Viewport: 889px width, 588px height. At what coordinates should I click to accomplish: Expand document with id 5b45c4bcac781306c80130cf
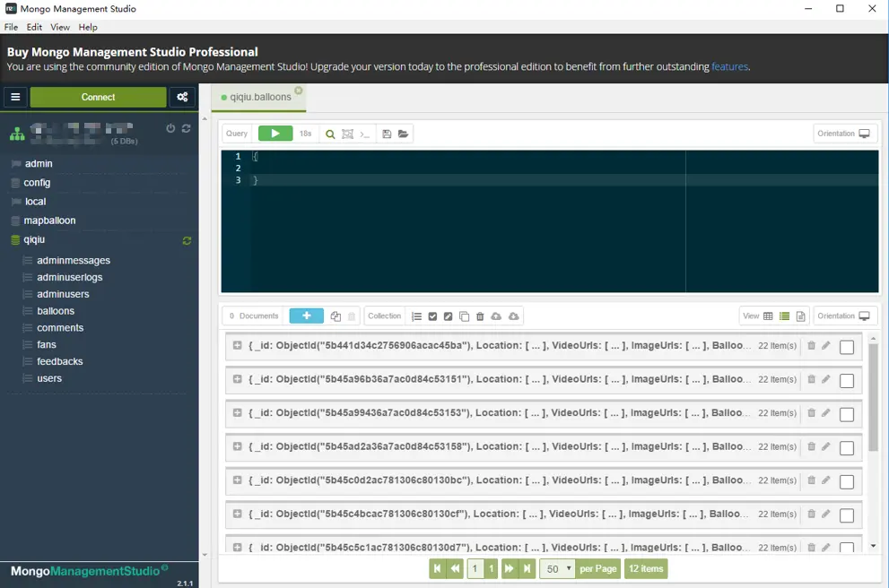pyautogui.click(x=238, y=514)
